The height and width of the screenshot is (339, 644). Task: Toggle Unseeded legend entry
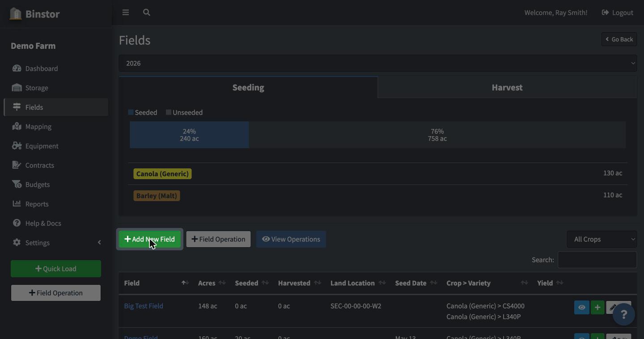[184, 112]
